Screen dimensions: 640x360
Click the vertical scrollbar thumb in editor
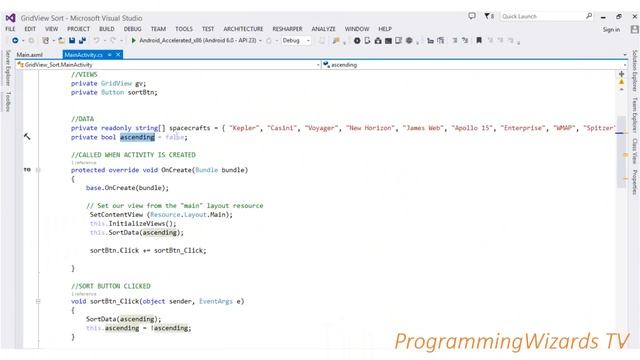coord(621,152)
